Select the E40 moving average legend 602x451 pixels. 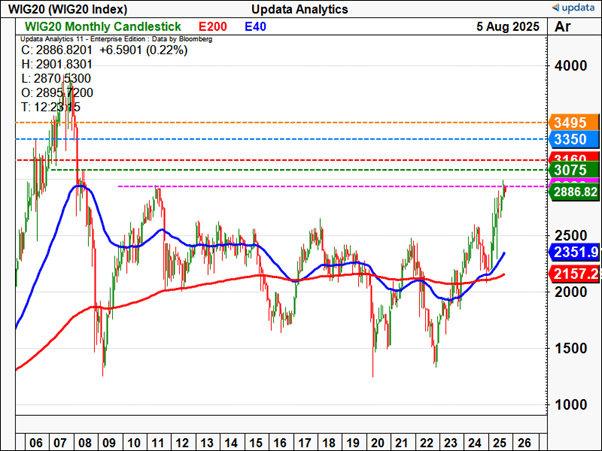[255, 26]
